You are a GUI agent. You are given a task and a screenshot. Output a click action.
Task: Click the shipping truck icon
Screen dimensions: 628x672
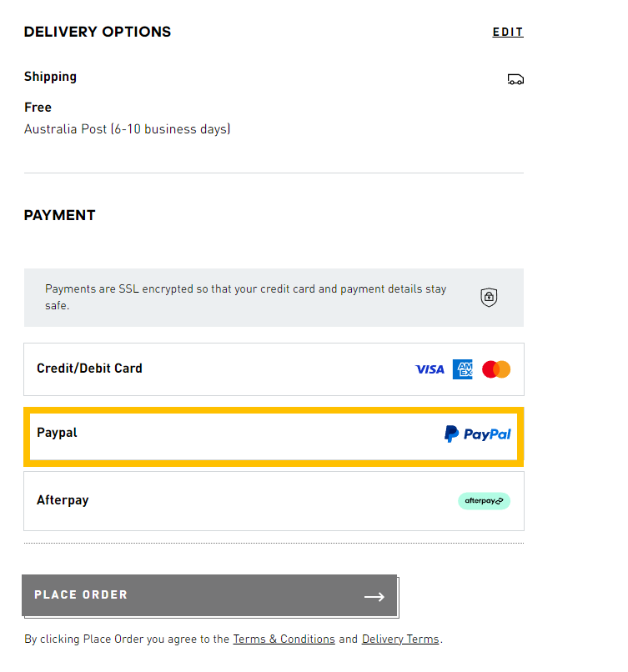pos(515,79)
